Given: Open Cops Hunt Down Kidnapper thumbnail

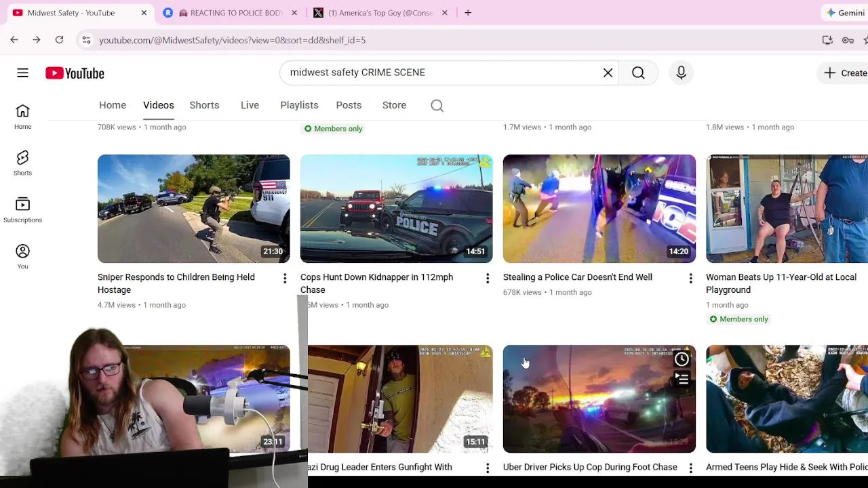Looking at the screenshot, I should pos(396,209).
